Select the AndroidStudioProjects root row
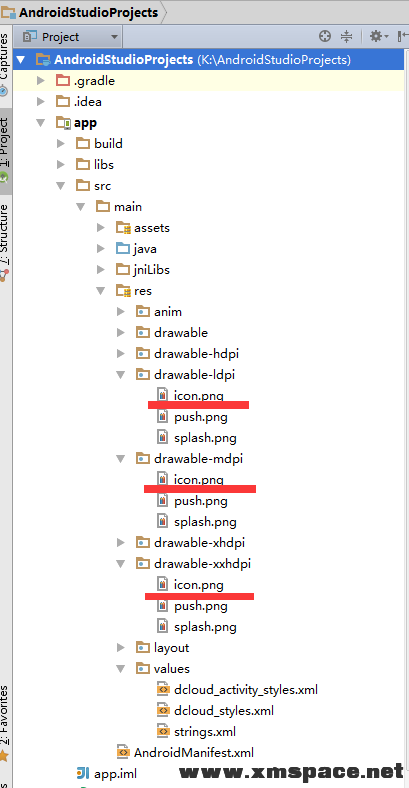 click(209, 60)
